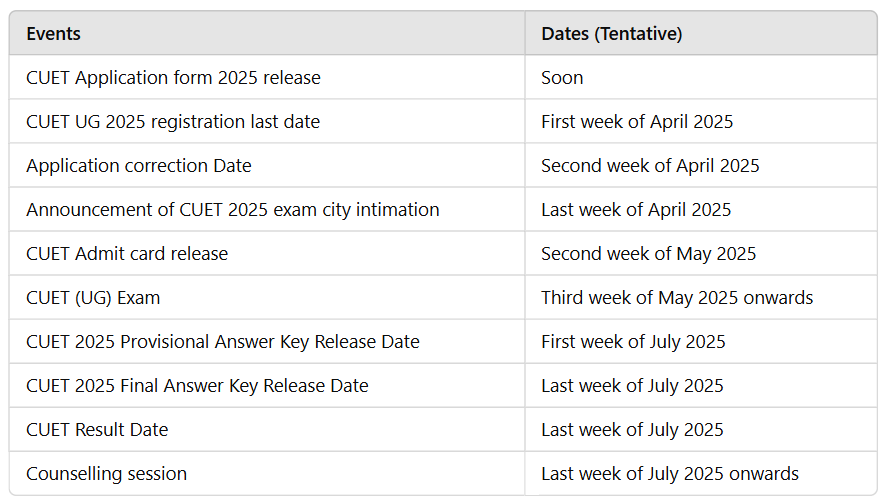This screenshot has height=502, width=885.
Task: Select the exam city intimation announcement row
Action: tap(233, 210)
